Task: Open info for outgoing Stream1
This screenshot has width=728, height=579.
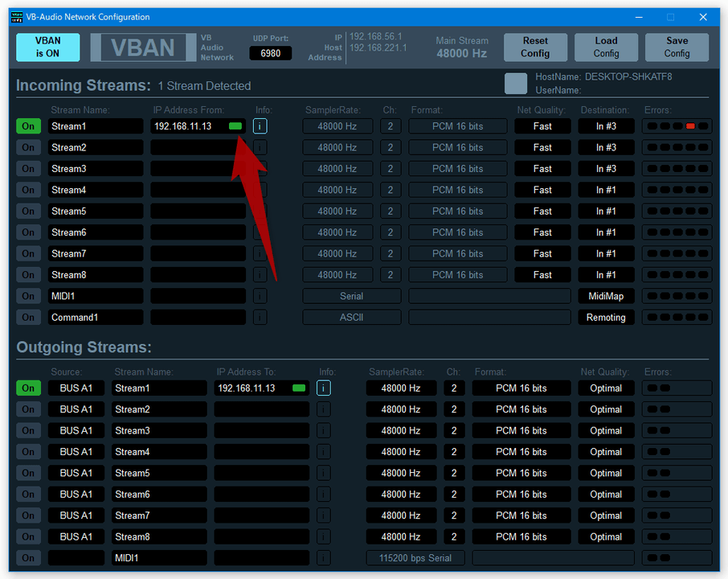Action: click(x=323, y=388)
